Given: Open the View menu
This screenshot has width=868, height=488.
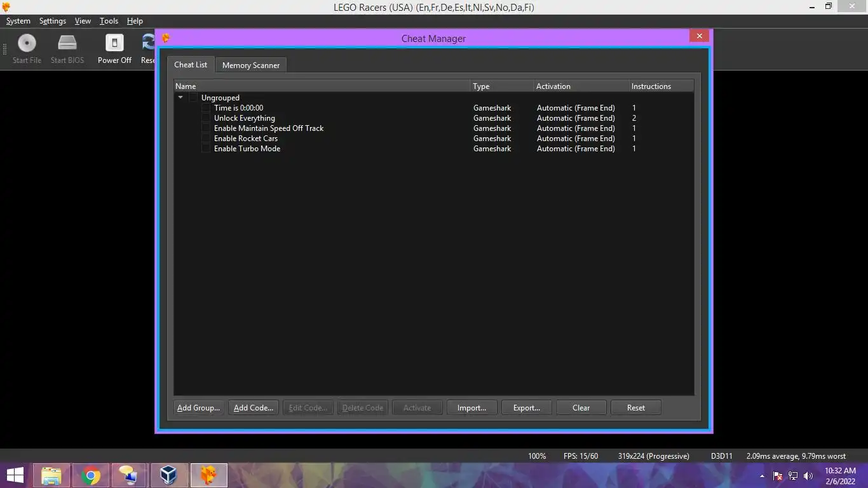Looking at the screenshot, I should click(x=83, y=21).
